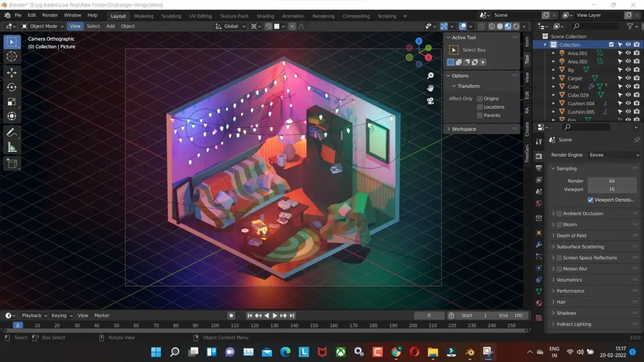Enable Motion Blur checkbox
The height and width of the screenshot is (362, 644).
[559, 269]
